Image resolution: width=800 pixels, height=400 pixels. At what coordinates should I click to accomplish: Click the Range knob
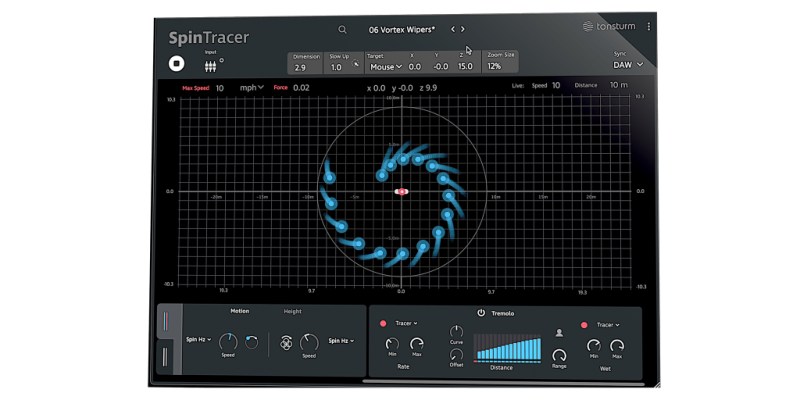point(559,355)
